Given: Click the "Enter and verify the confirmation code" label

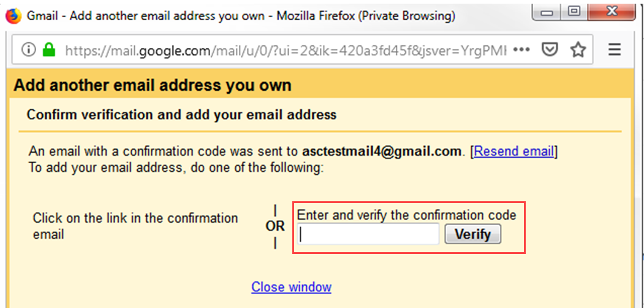Looking at the screenshot, I should pyautogui.click(x=406, y=215).
